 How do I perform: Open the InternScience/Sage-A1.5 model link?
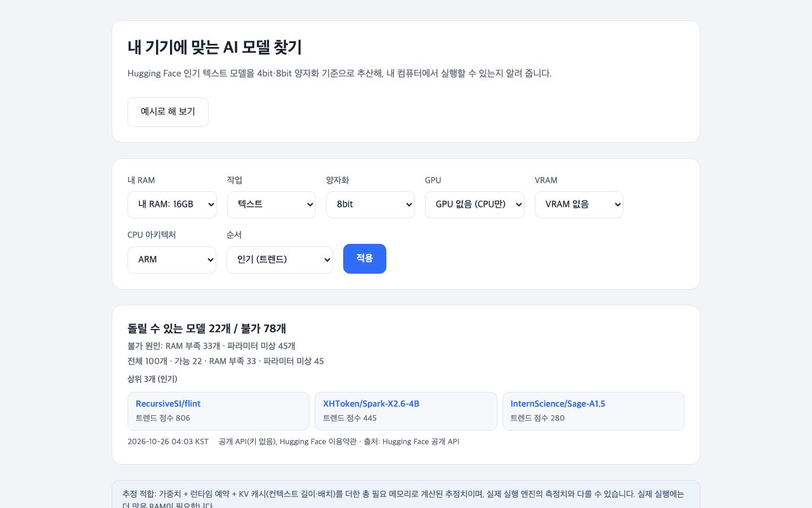coord(558,404)
